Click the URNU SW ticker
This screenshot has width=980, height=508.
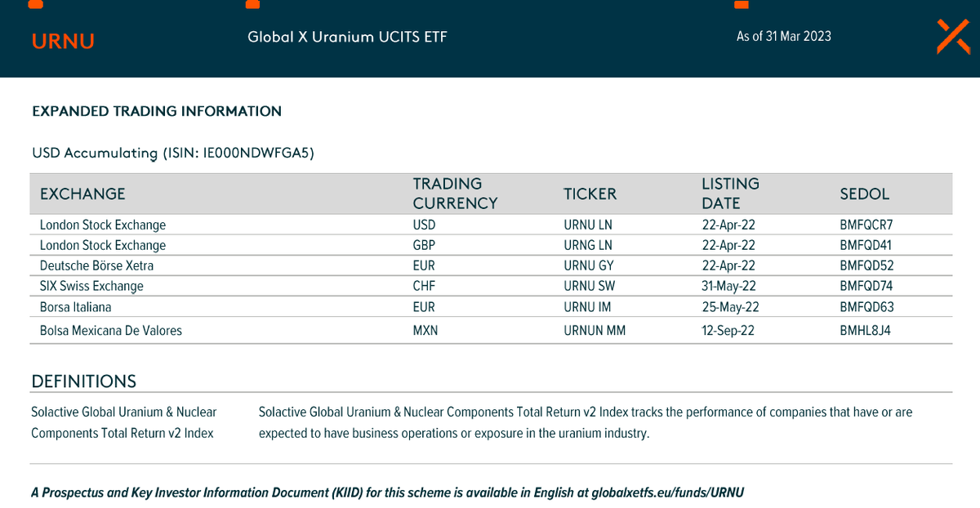(x=590, y=286)
